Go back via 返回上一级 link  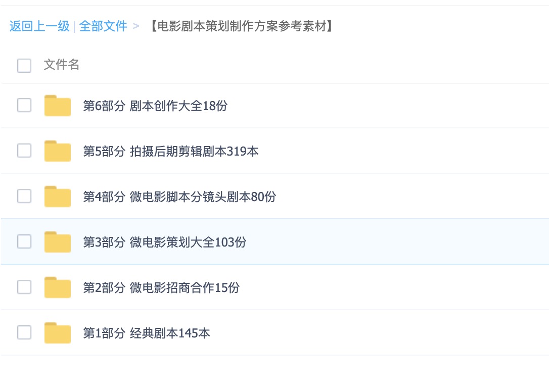click(39, 26)
